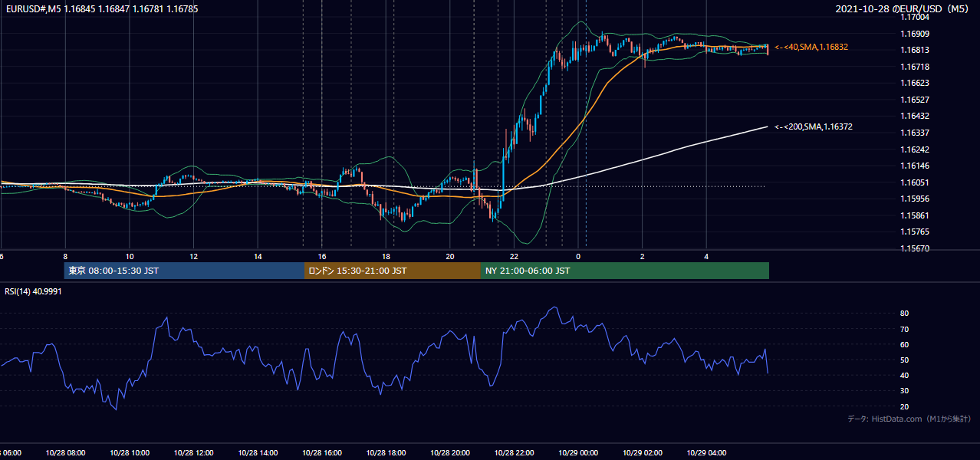Click the 2021-10-28 EUR/USD (M5) heading
This screenshot has width=980, height=460.
point(903,9)
